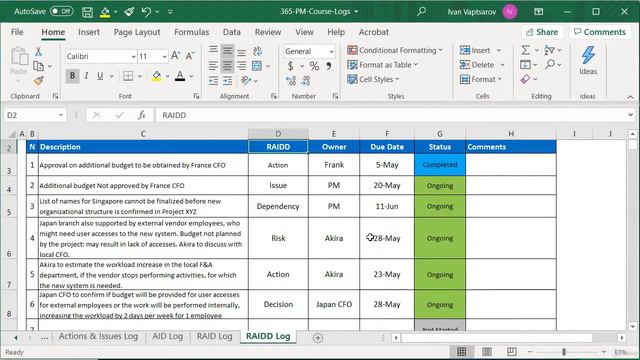Toggle Bold formatting
640x360 pixels.
click(72, 76)
